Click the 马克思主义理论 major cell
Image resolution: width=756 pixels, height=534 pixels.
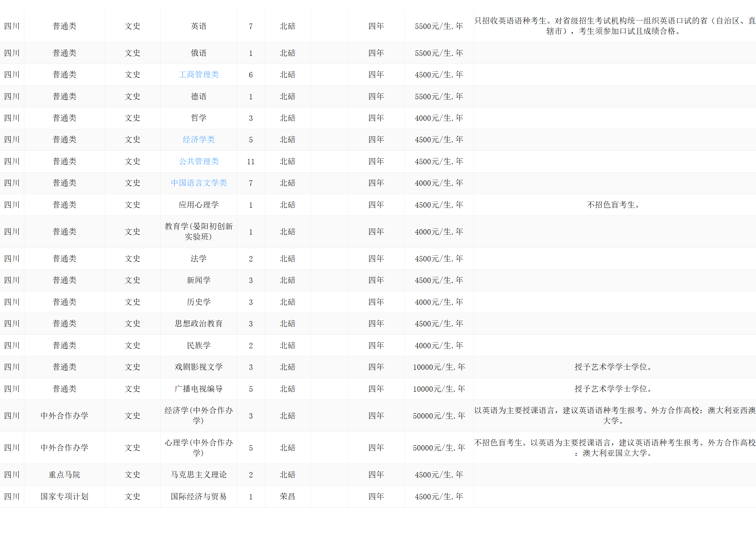[x=199, y=475]
